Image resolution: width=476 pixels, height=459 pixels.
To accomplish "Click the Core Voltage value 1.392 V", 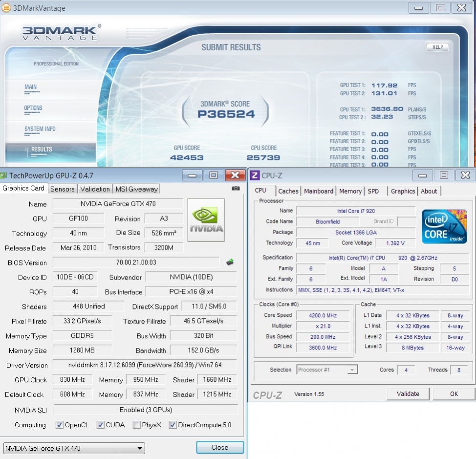I will point(395,243).
